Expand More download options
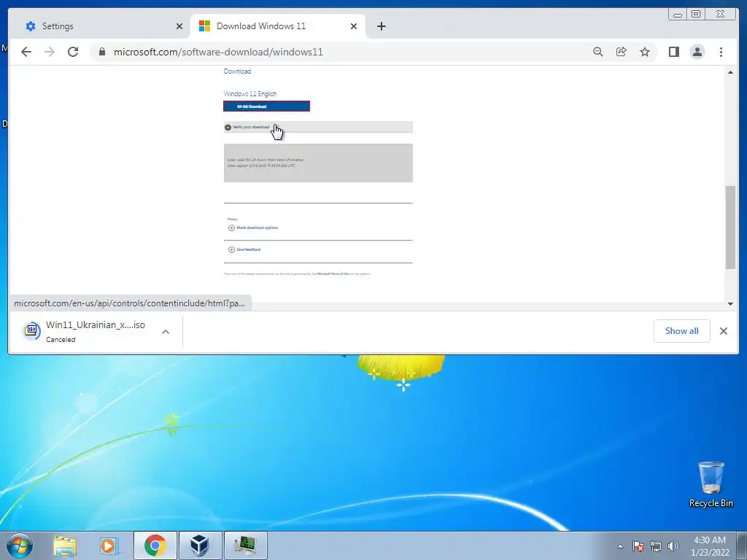Viewport: 747px width, 560px height. tap(253, 227)
